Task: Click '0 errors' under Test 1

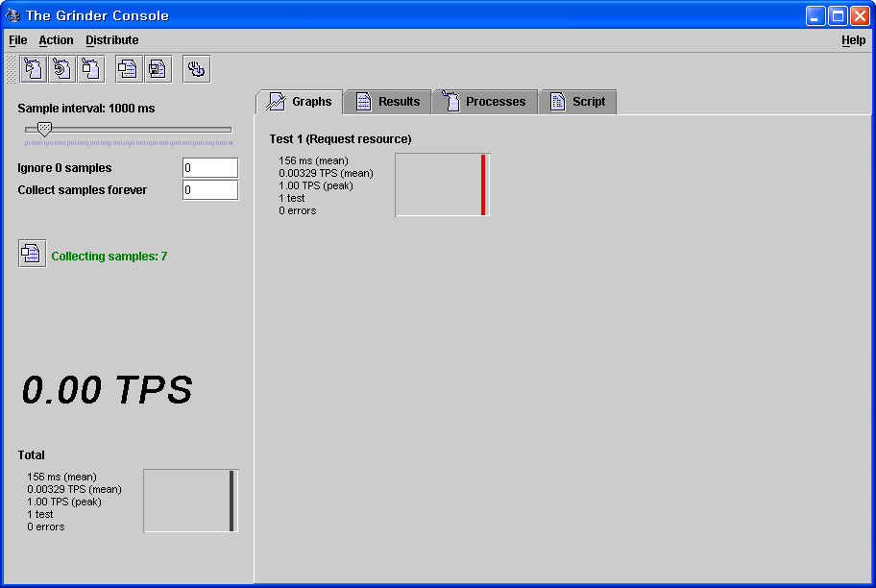Action: (297, 210)
